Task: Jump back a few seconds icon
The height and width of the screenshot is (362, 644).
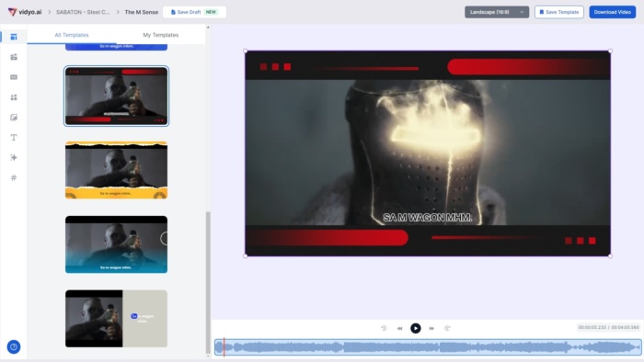Action: click(384, 328)
